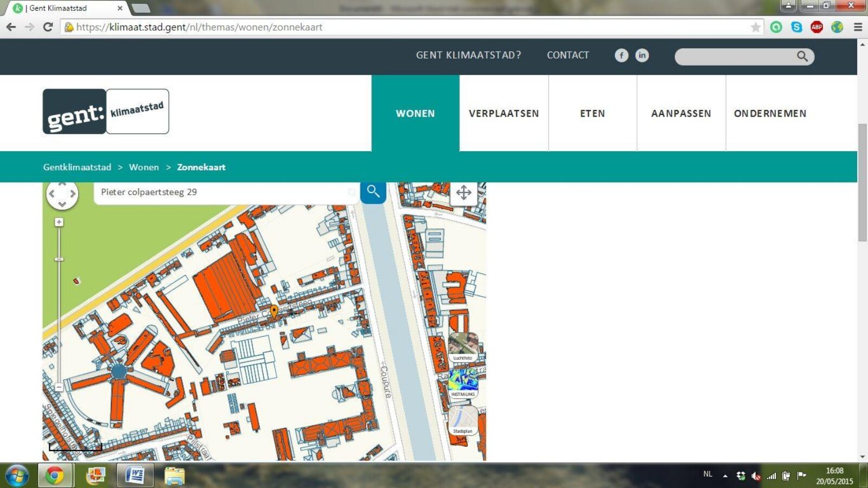Go to Wonen in the breadcrumb
868x488 pixels.
144,167
